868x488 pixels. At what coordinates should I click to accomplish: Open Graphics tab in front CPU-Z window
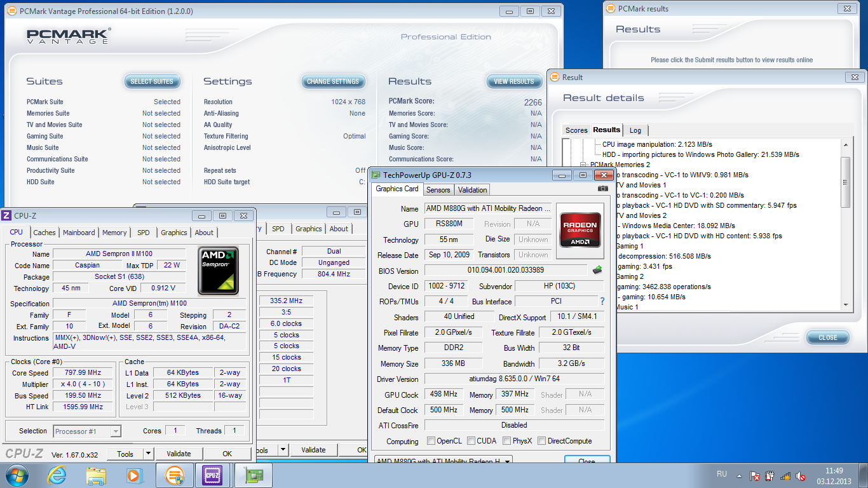click(x=173, y=233)
